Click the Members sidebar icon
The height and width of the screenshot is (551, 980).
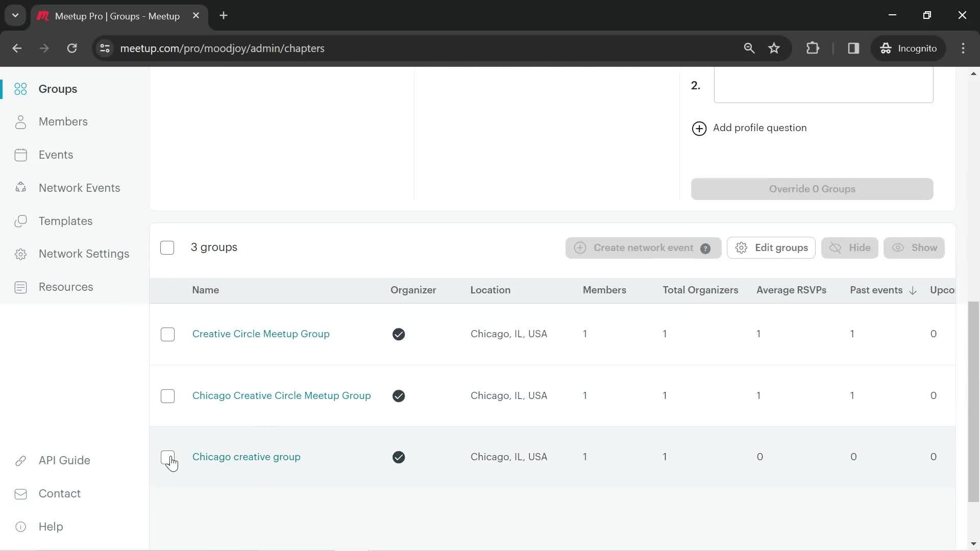(20, 122)
